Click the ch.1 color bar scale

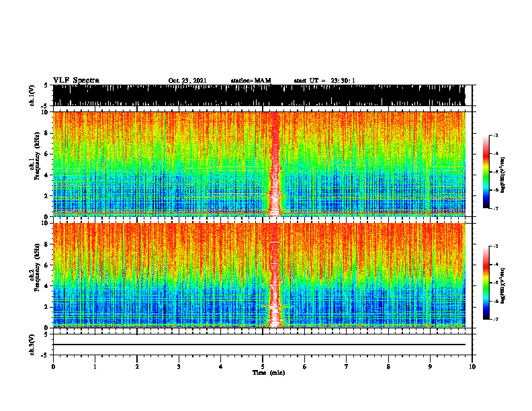pyautogui.click(x=486, y=172)
